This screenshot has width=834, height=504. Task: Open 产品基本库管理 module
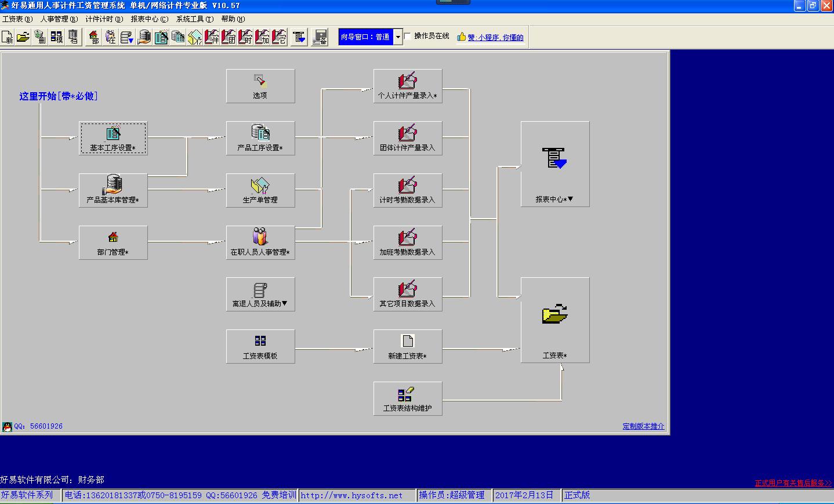[x=113, y=190]
